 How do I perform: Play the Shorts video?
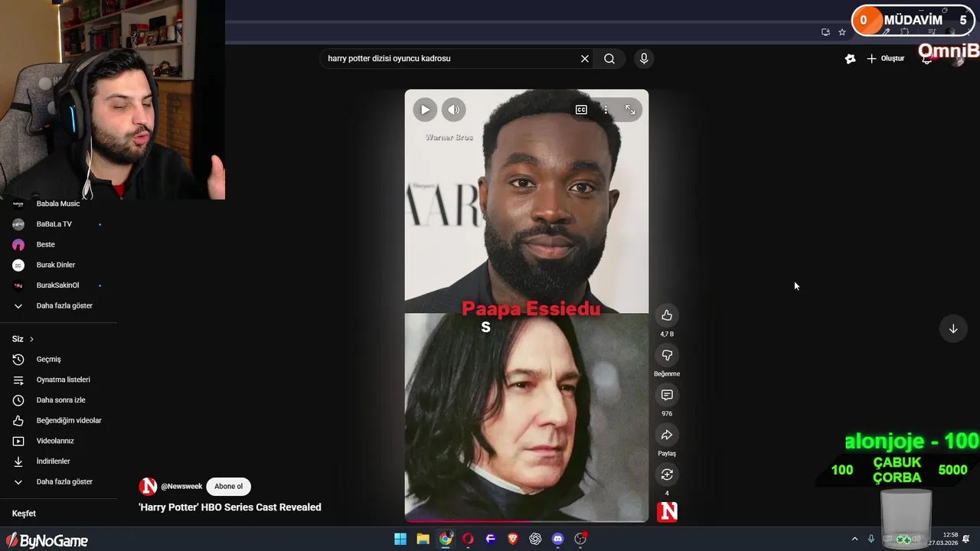click(x=425, y=109)
